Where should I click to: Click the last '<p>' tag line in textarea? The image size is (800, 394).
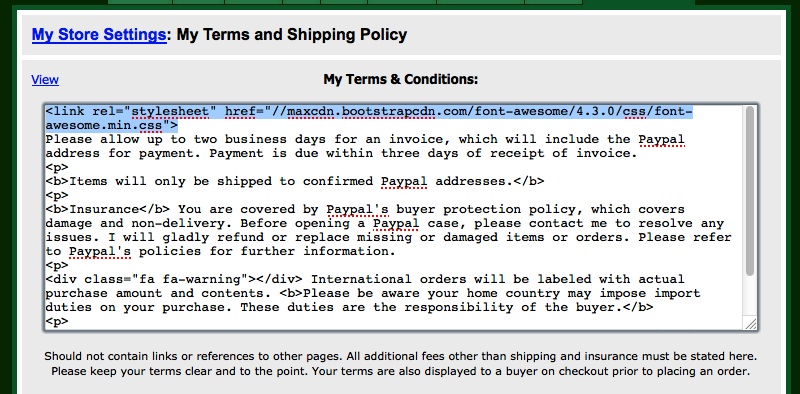click(57, 321)
